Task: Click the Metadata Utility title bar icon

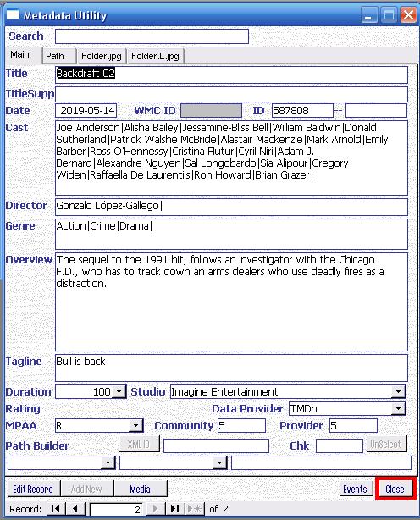Action: click(x=13, y=15)
